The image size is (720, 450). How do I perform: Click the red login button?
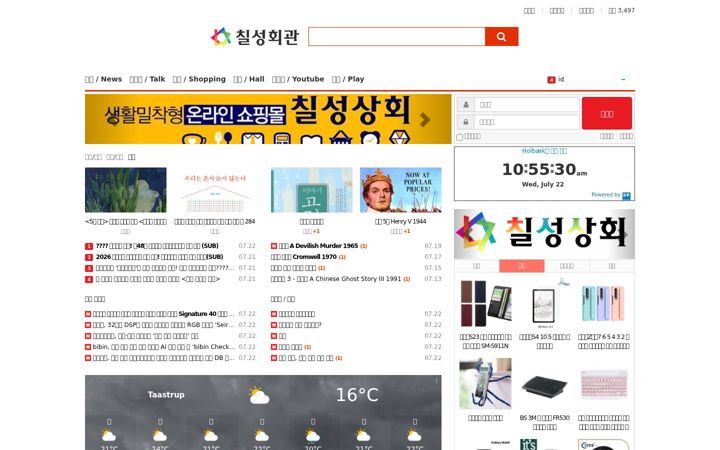point(607,113)
